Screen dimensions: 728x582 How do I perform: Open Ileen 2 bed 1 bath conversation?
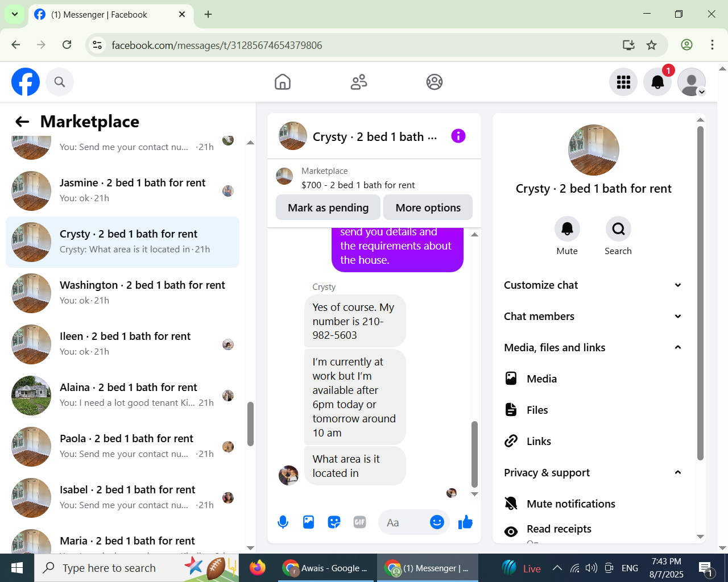tap(122, 344)
